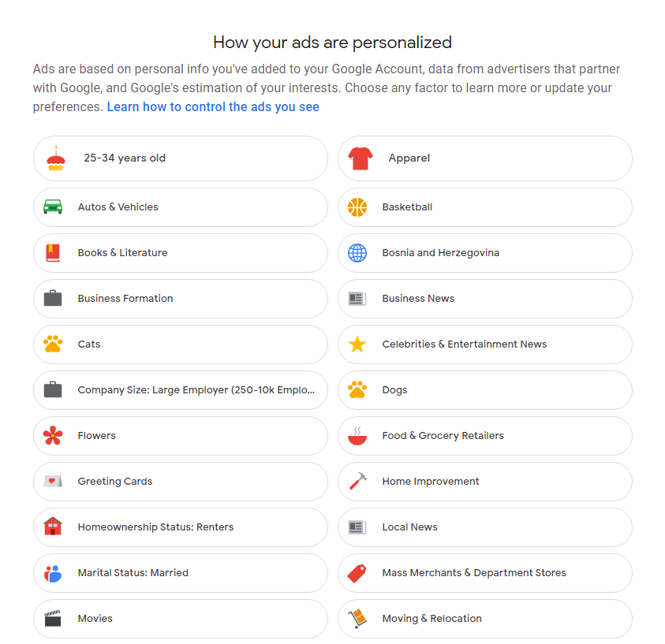Choose the Dogs interest card
The image size is (665, 644).
point(484,390)
